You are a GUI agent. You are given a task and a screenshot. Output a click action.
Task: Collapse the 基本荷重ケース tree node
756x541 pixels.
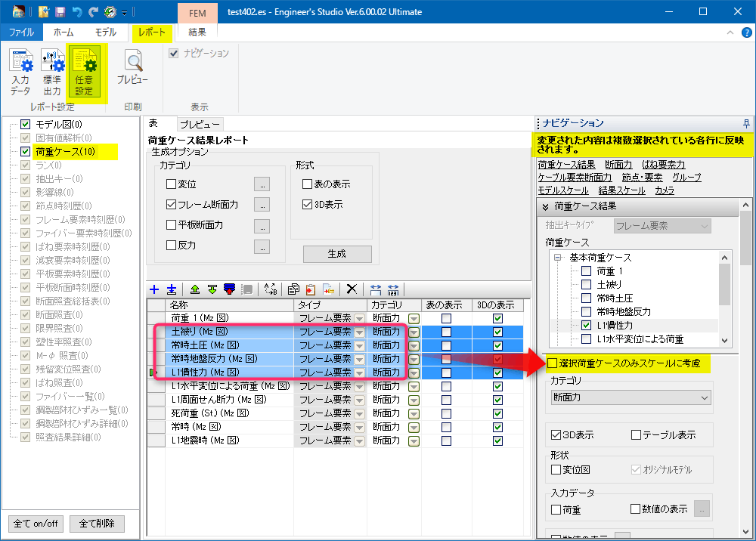[x=558, y=258]
